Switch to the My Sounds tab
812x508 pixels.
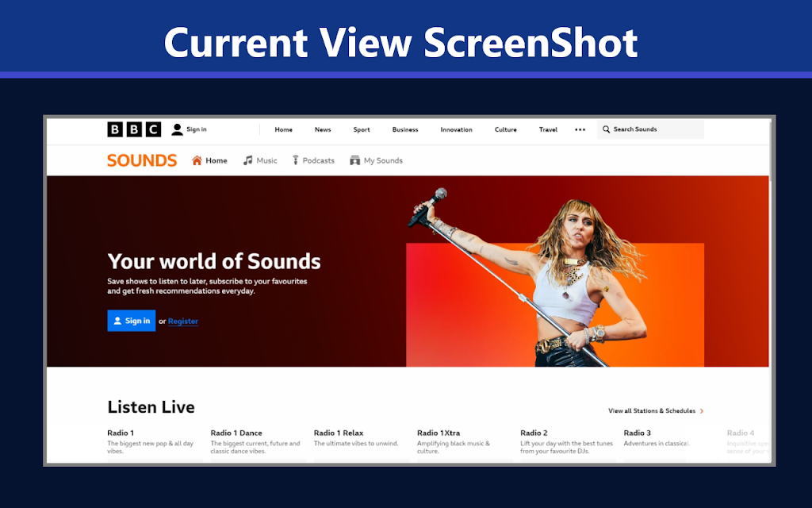(x=383, y=160)
